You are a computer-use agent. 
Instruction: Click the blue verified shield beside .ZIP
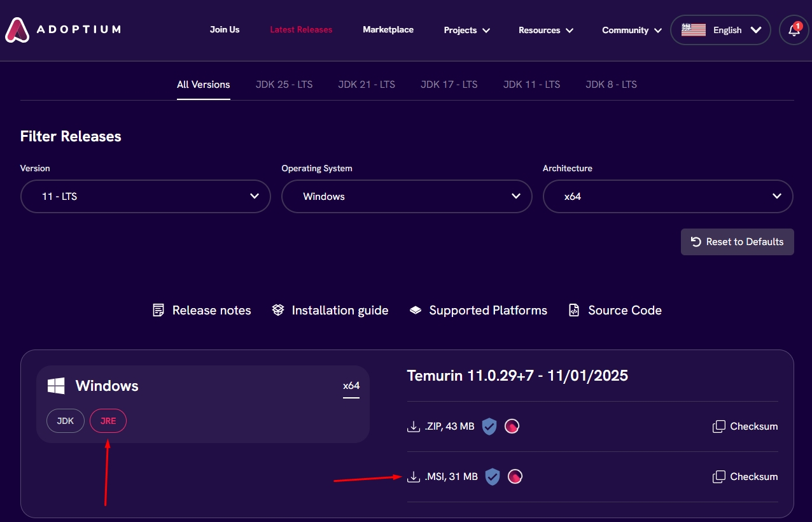pyautogui.click(x=489, y=427)
